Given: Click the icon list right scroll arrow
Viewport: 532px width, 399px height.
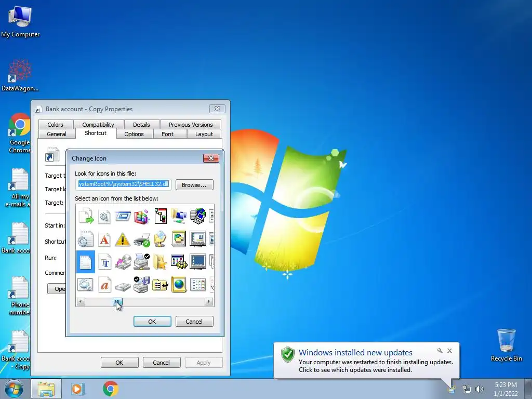Looking at the screenshot, I should (209, 301).
